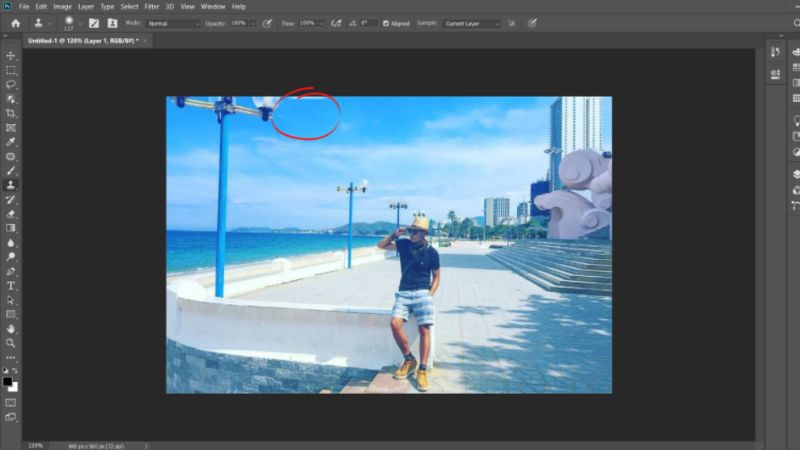Open the Image menu

(62, 7)
